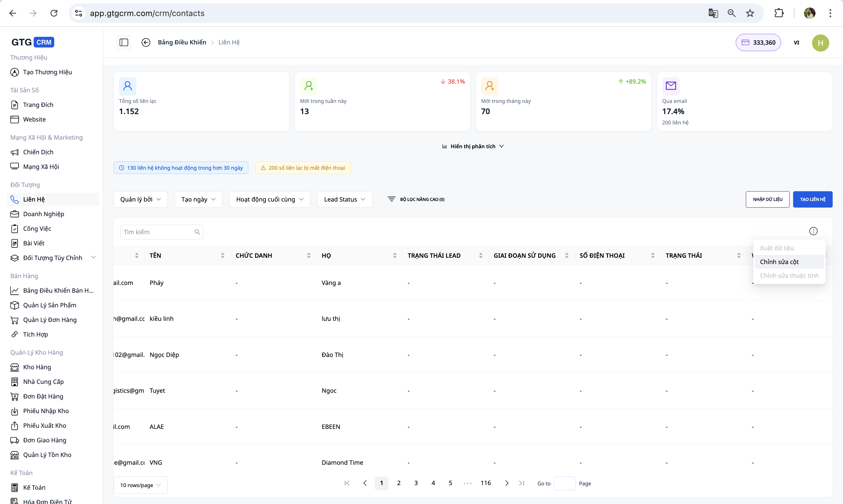The image size is (843, 504).
Task: Sort the CHỨC DANH column
Action: (x=309, y=255)
